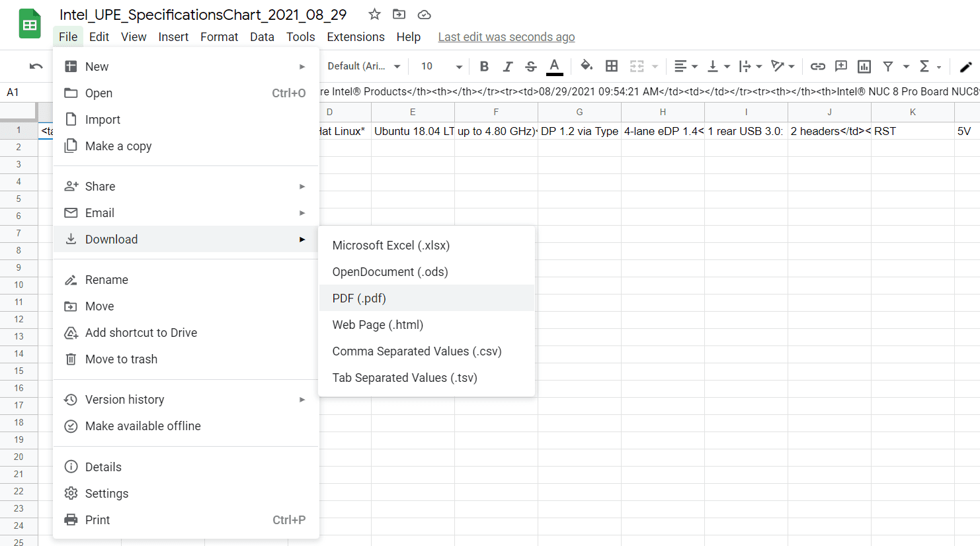
Task: Download as Tab Separated Values (.tsv)
Action: click(427, 377)
